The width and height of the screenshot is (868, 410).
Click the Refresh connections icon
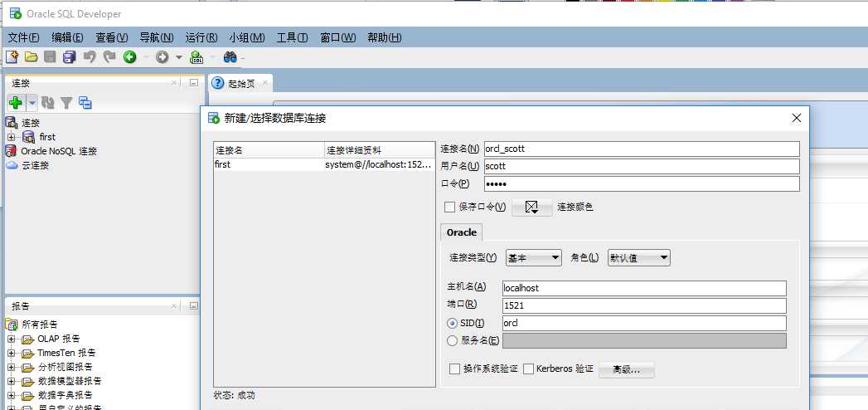pyautogui.click(x=47, y=103)
